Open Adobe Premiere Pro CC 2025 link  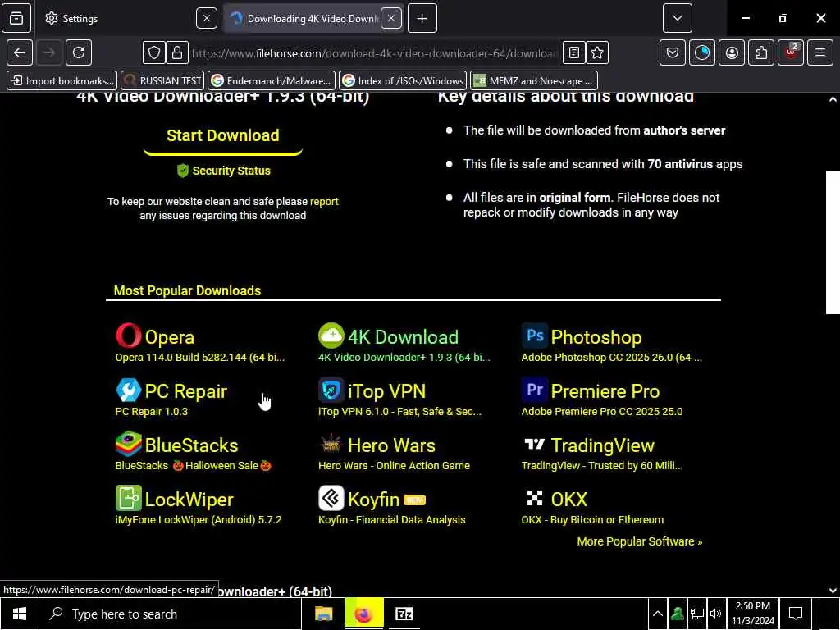[x=601, y=412]
